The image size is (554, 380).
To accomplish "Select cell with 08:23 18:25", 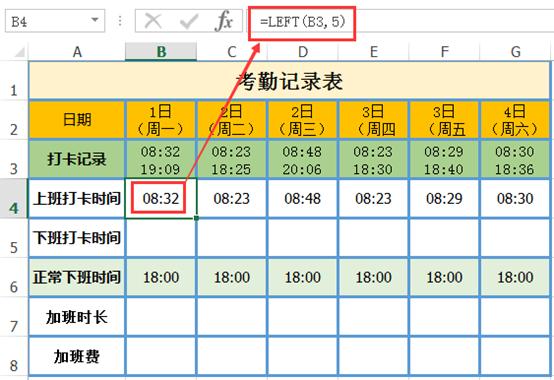I will [232, 159].
